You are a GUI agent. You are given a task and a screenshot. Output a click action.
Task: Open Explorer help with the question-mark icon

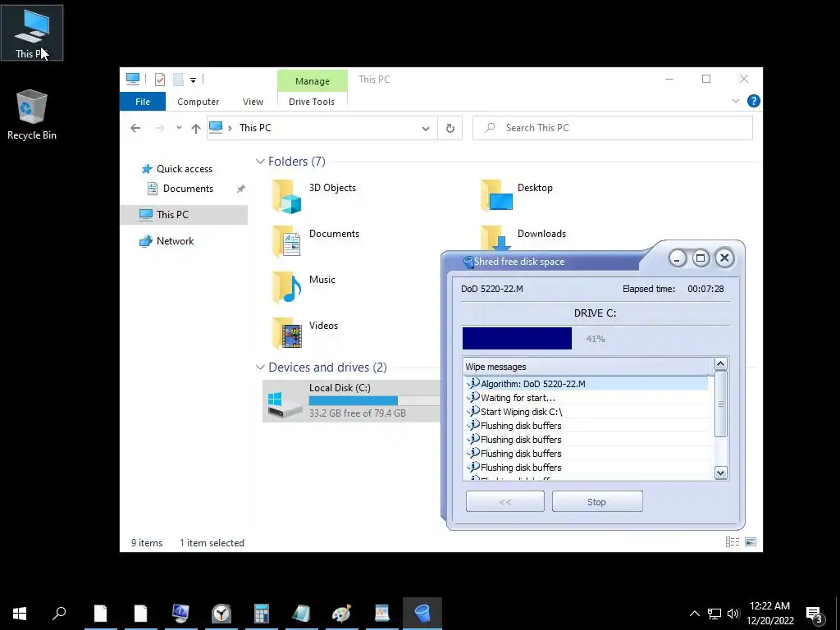(753, 101)
